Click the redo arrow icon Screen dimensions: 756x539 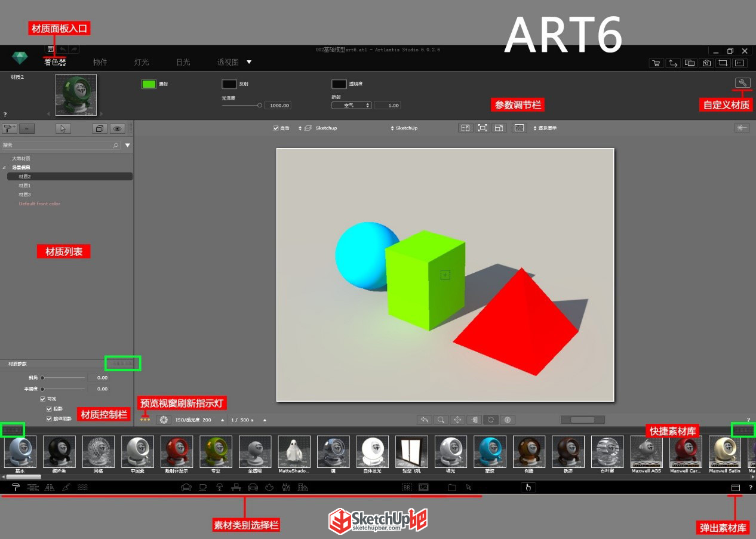click(75, 49)
